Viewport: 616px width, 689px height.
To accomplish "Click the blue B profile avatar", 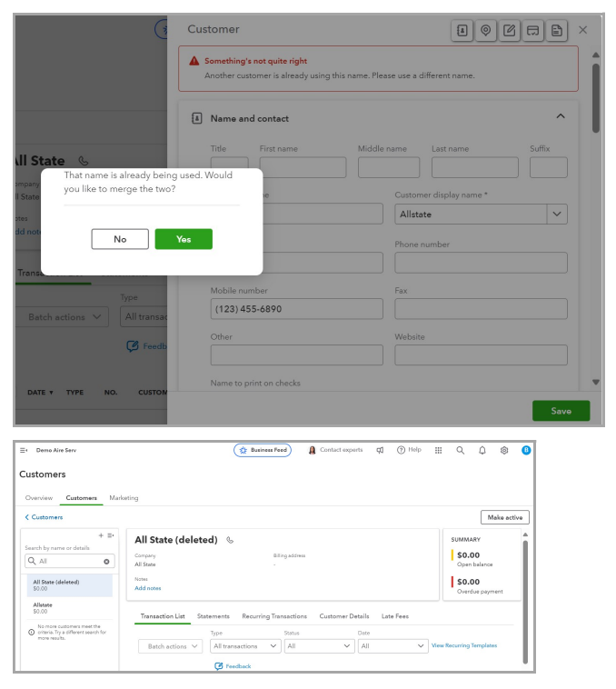I will click(526, 450).
